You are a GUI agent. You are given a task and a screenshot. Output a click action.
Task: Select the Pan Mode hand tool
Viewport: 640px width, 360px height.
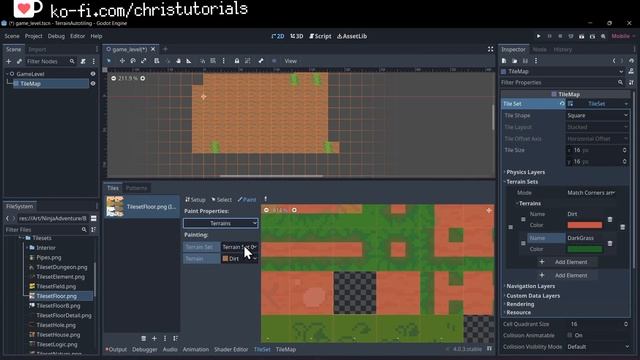coord(178,61)
